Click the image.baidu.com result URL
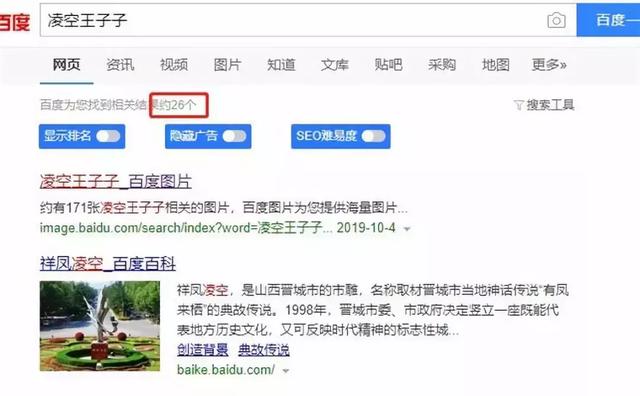Viewport: 640px width, 396px height. coord(186,228)
